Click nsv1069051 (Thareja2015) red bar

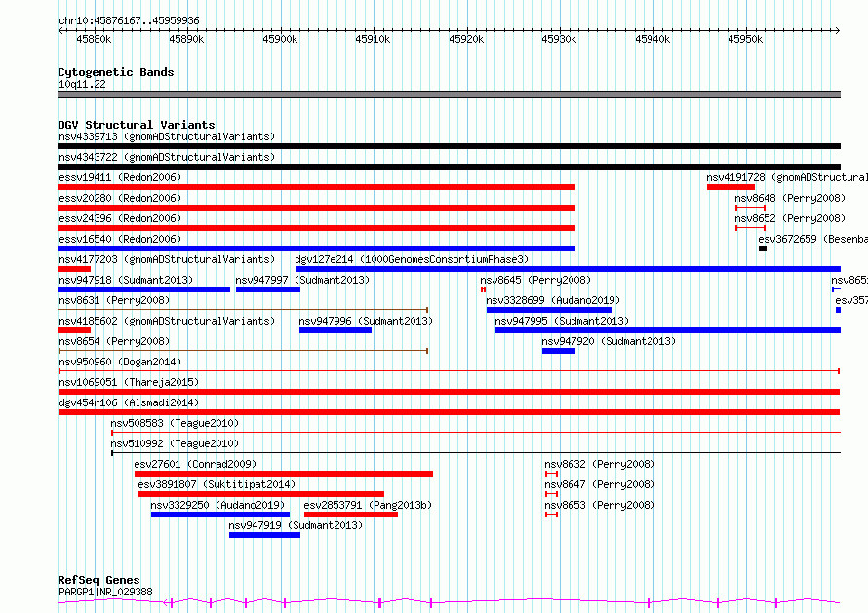[x=449, y=392]
